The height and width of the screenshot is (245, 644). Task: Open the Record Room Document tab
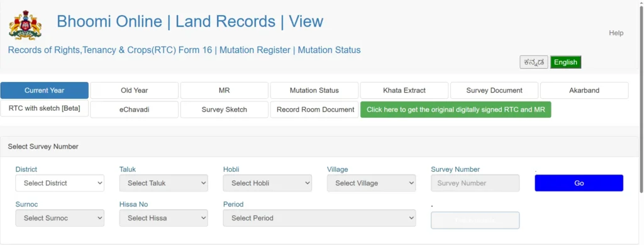coord(314,110)
